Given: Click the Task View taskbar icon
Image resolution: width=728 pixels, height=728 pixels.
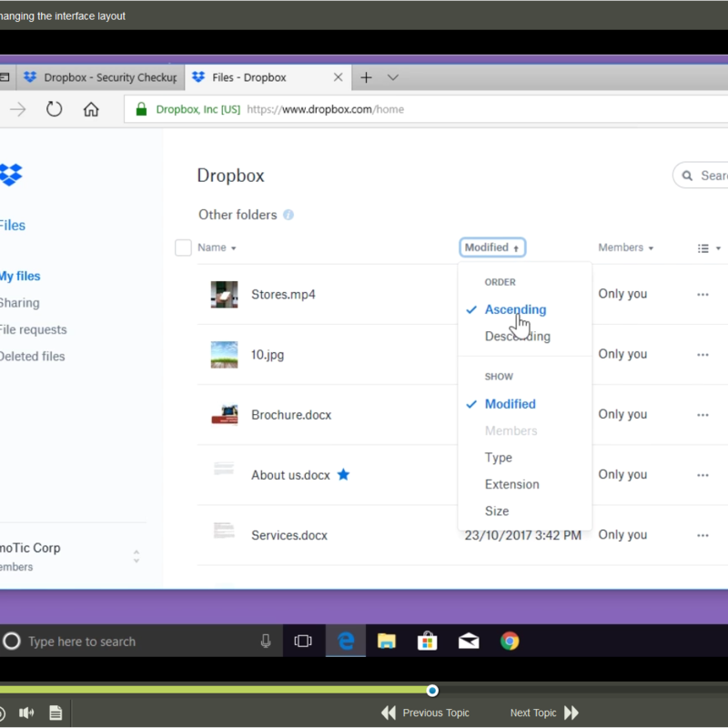Looking at the screenshot, I should coord(303,642).
